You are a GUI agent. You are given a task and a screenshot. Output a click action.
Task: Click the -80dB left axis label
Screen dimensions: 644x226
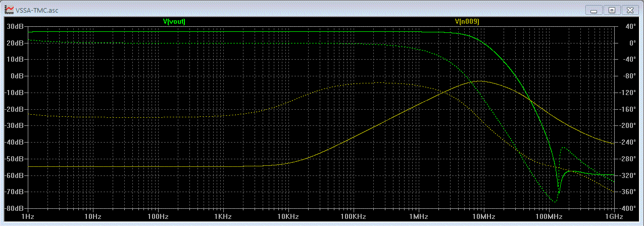[x=14, y=209]
